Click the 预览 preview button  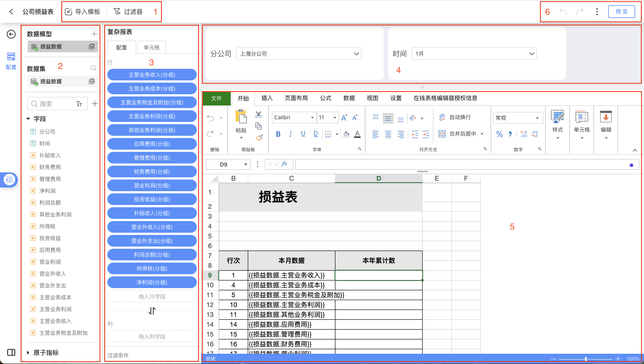621,12
